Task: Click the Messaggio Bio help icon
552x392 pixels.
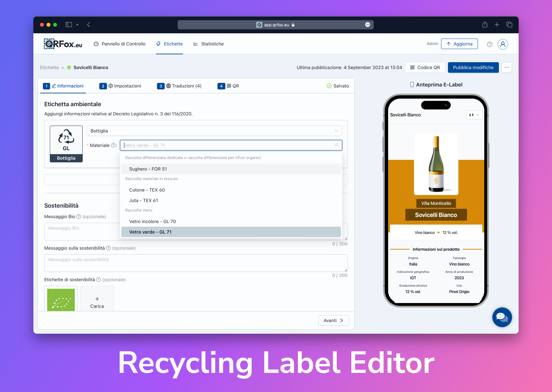Action: point(79,216)
